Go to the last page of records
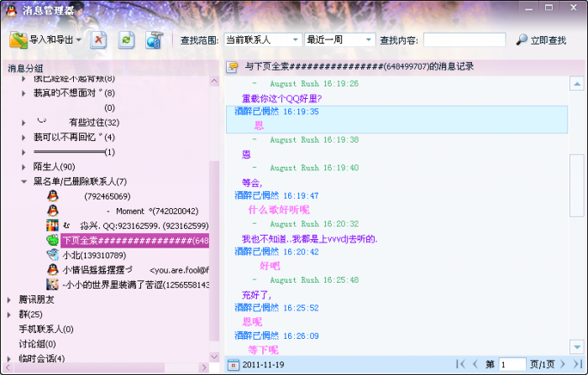588x375 pixels. pyautogui.click(x=578, y=364)
